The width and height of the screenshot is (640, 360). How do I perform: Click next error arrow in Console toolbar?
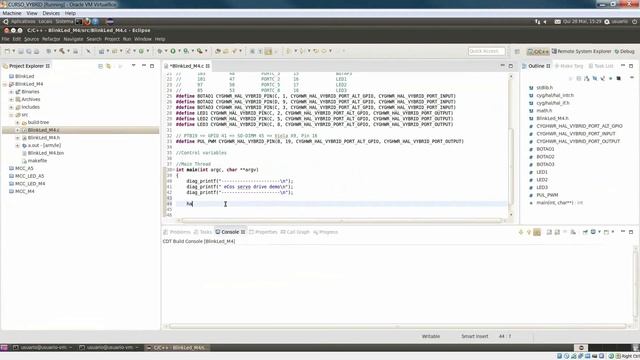(x=521, y=232)
